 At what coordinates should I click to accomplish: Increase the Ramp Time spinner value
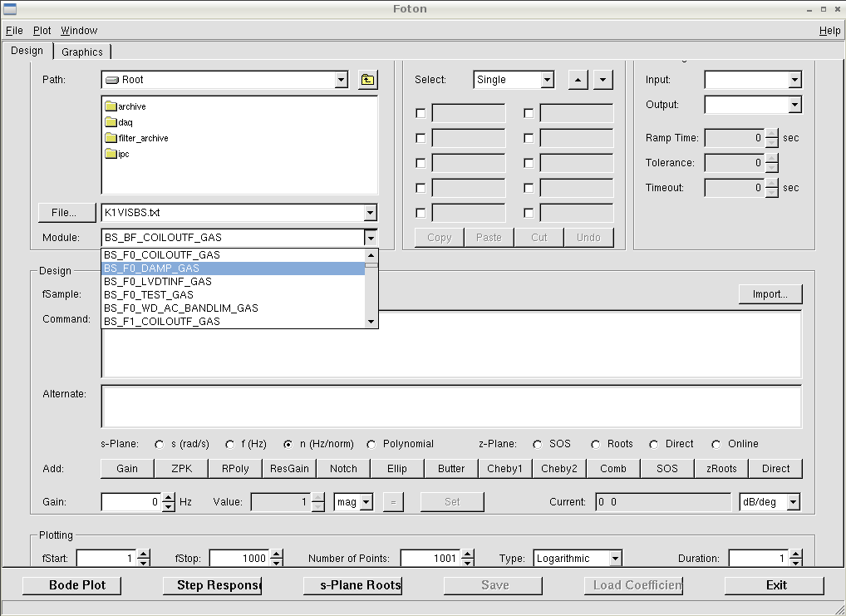point(773,134)
